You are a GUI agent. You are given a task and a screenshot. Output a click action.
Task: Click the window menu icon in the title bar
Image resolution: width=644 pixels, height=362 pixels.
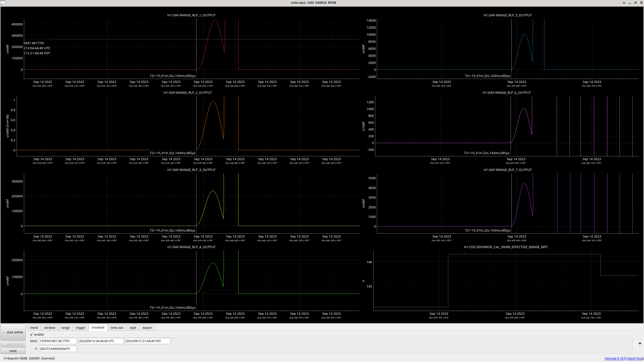point(3,3)
